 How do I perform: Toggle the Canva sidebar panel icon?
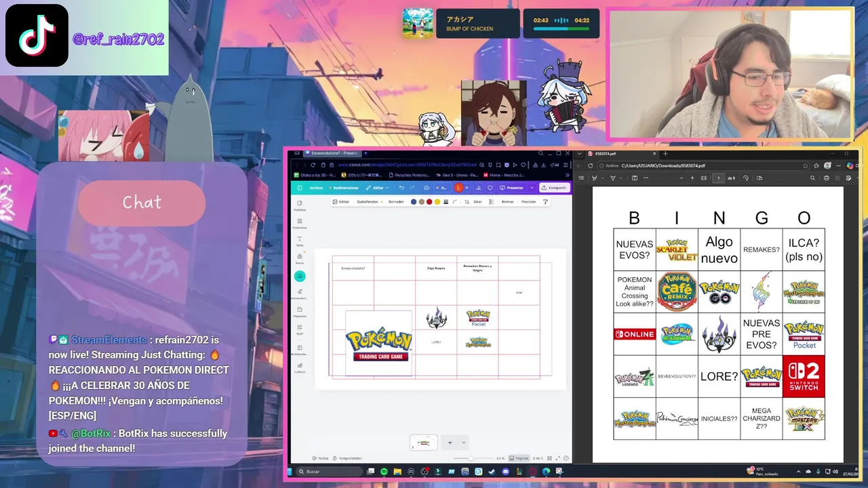click(299, 188)
